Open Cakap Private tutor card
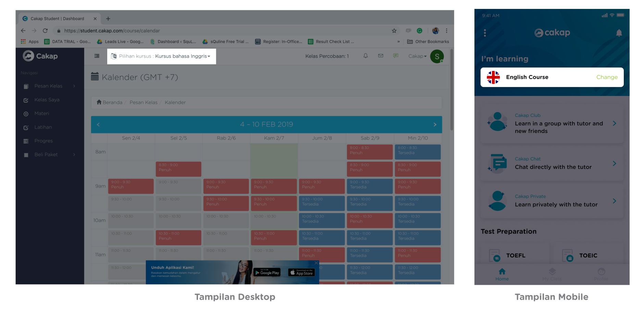The width and height of the screenshot is (644, 315). (552, 201)
